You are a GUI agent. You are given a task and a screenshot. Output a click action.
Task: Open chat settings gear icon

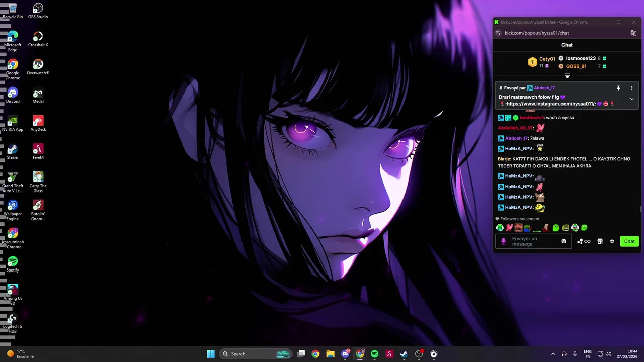[x=612, y=241]
